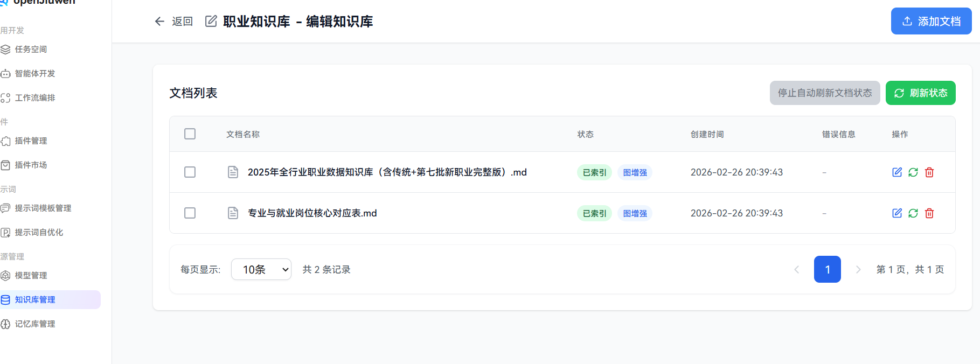Click the refresh icon for 专业与就业岗位核心对应表.md row
This screenshot has width=980, height=364.
click(913, 213)
